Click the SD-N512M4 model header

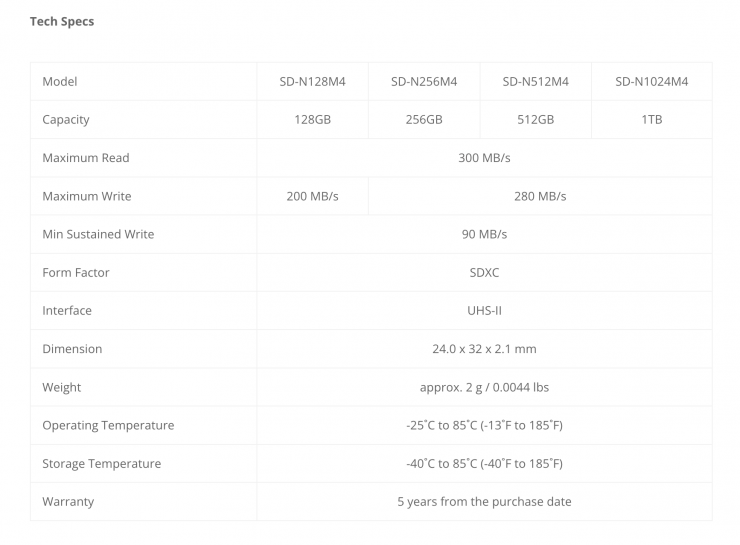pos(536,82)
